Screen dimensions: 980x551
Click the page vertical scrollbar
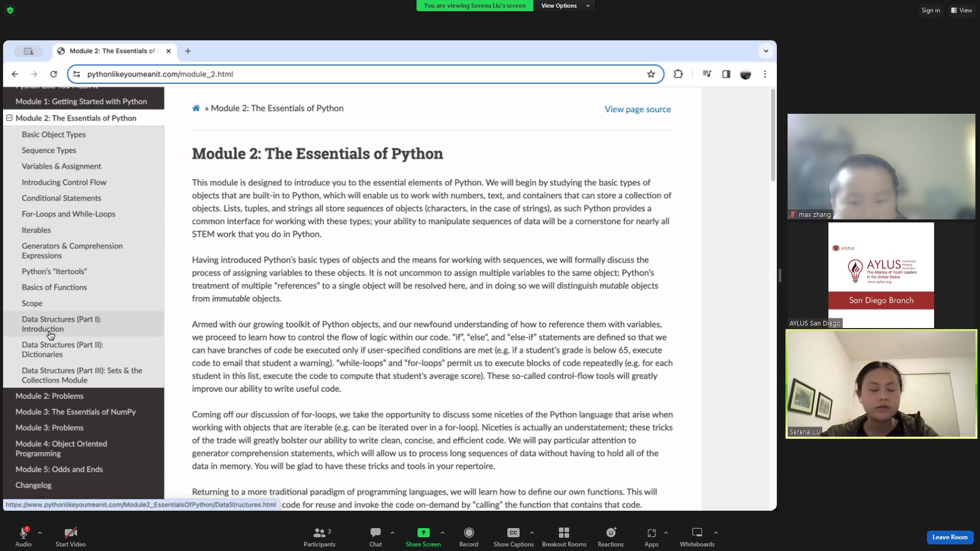click(773, 135)
